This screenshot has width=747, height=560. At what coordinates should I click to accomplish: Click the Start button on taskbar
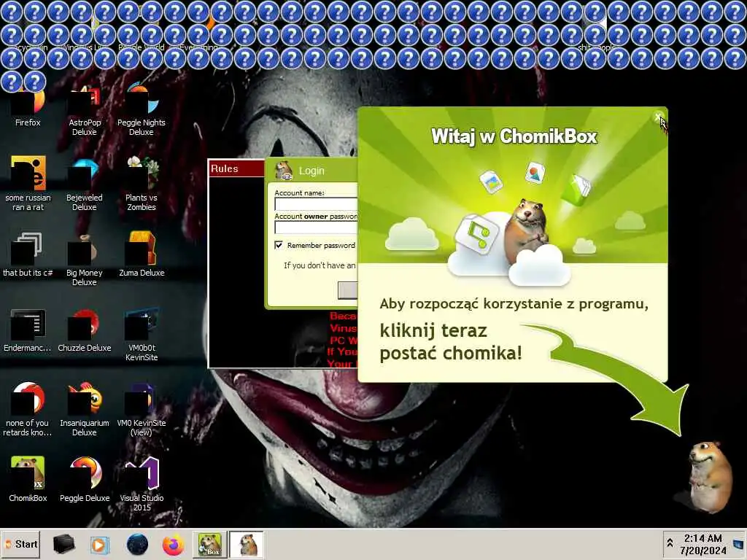[21, 544]
